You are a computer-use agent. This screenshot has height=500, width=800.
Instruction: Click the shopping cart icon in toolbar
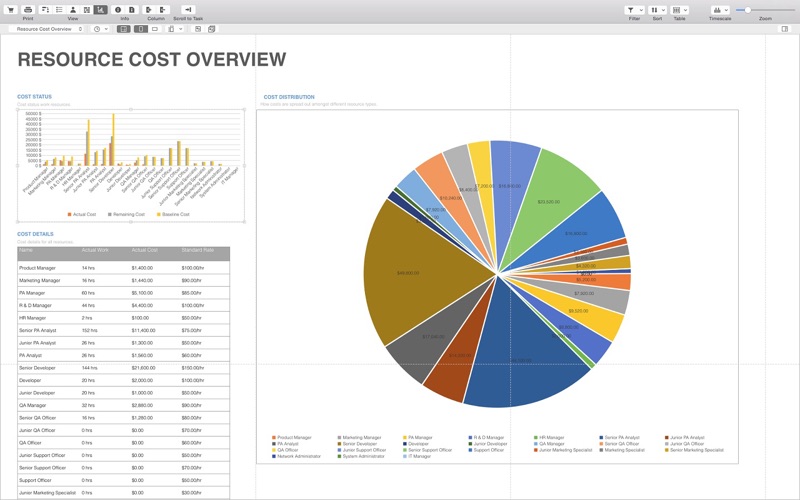10,10
